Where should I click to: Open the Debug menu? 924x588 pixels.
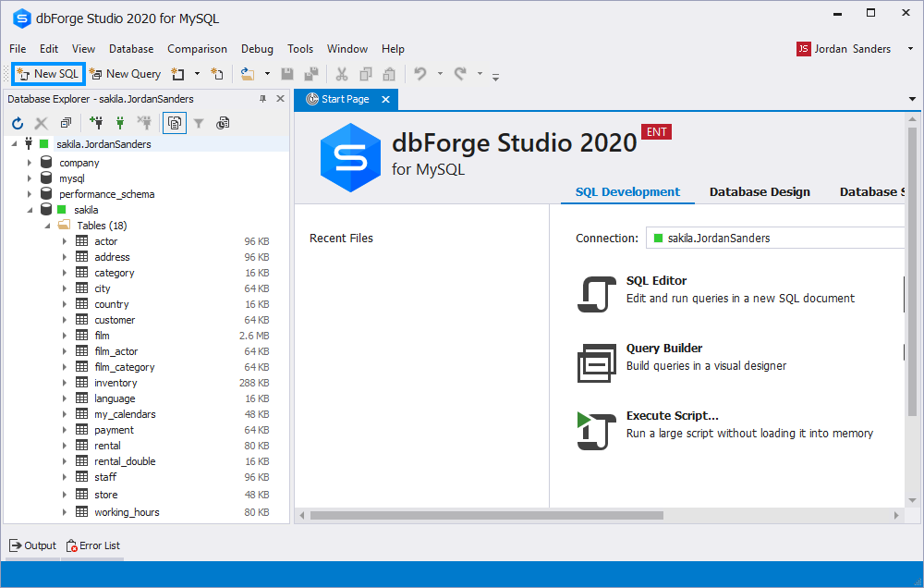tap(257, 49)
